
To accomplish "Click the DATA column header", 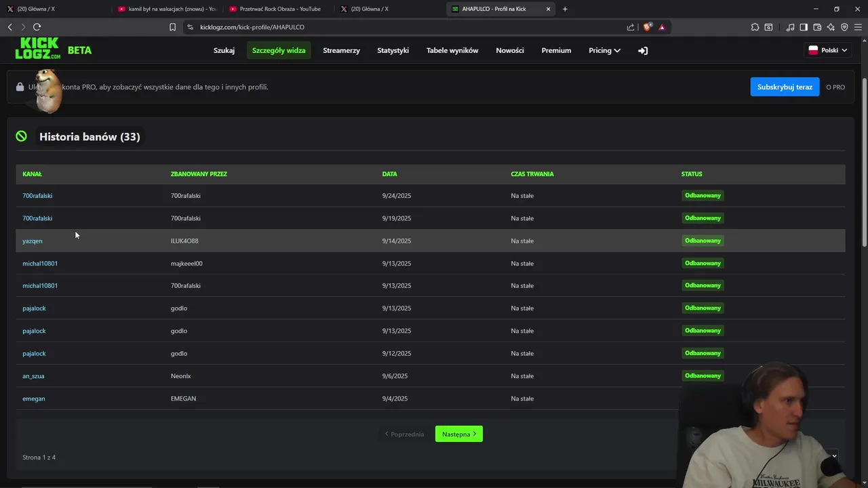I will (x=389, y=174).
